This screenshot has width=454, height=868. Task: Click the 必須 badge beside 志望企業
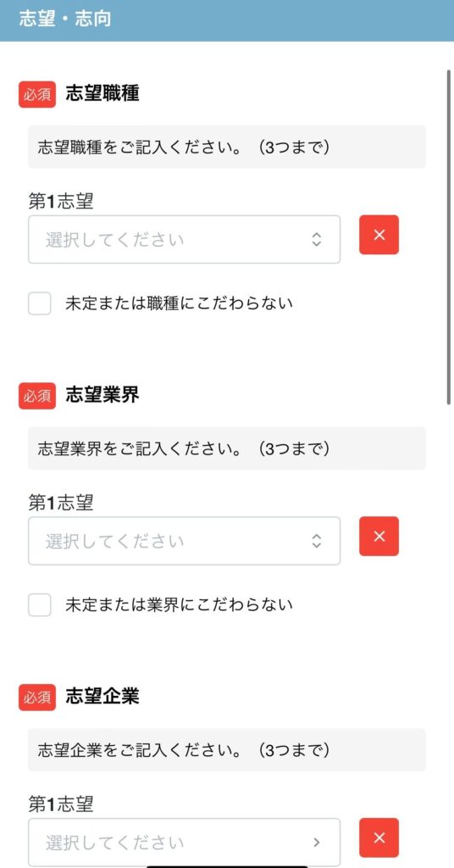pyautogui.click(x=37, y=698)
